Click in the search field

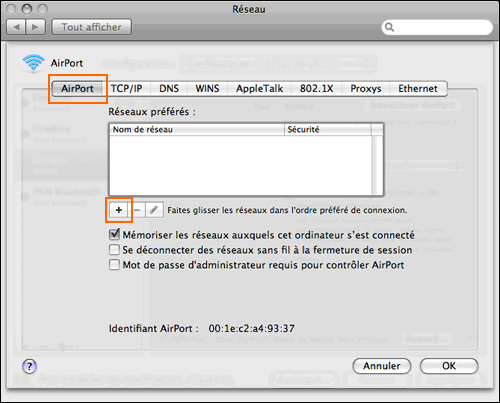click(437, 27)
